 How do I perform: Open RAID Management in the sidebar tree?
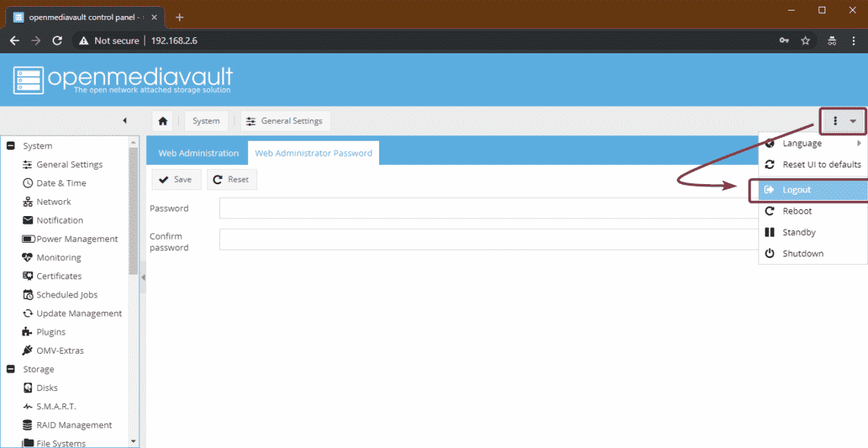coord(74,424)
